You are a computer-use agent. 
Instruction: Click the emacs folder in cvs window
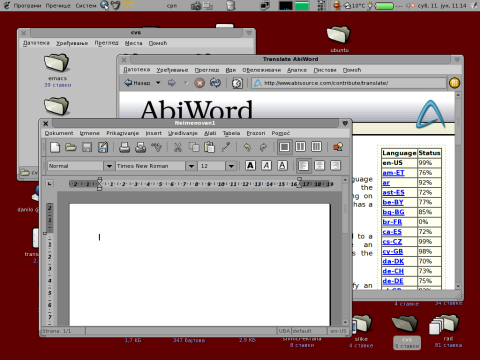point(57,63)
